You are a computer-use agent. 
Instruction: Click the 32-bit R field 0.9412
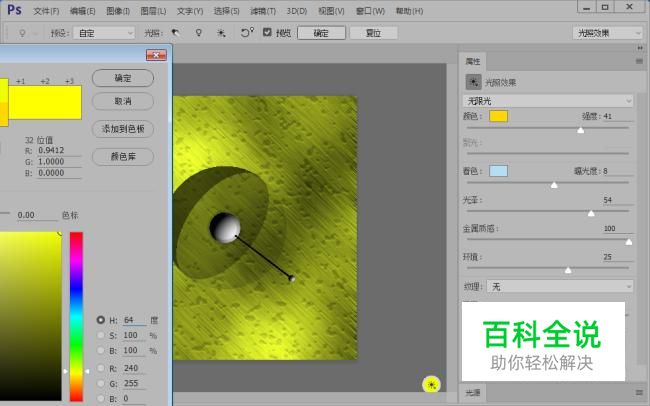(x=59, y=150)
